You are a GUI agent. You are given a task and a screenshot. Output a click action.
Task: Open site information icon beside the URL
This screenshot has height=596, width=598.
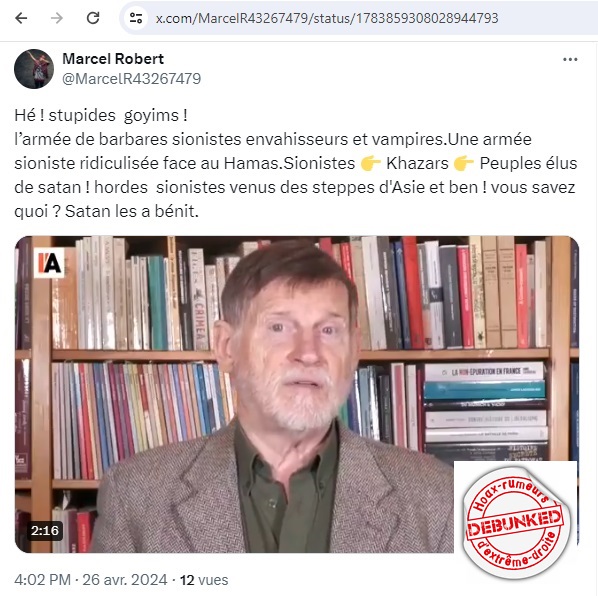[136, 18]
